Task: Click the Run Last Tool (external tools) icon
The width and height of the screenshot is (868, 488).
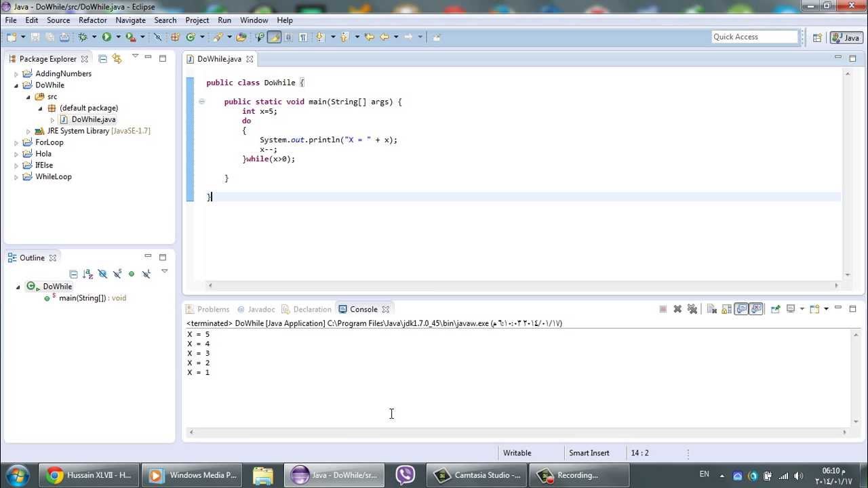Action: pyautogui.click(x=130, y=37)
